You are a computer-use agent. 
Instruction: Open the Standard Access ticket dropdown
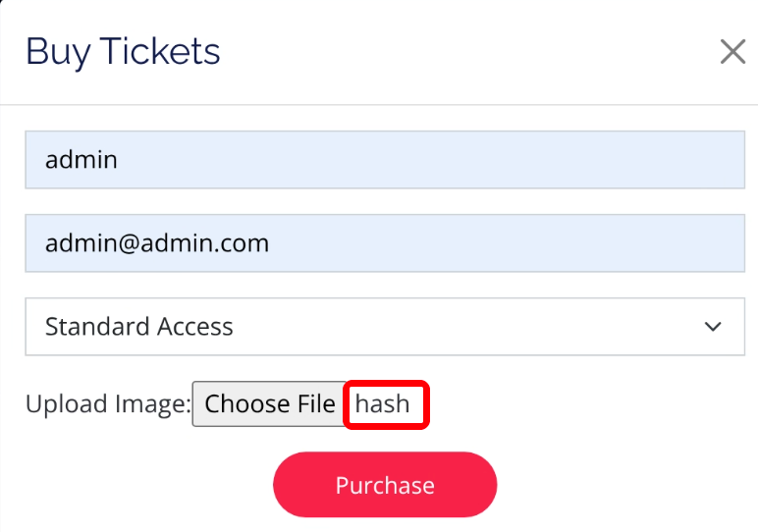click(384, 327)
